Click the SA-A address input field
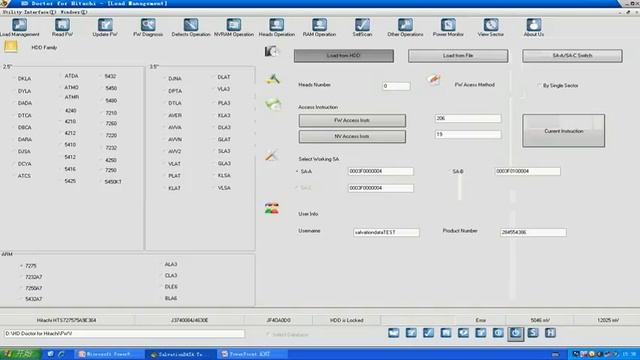640x360 pixels. (380, 171)
